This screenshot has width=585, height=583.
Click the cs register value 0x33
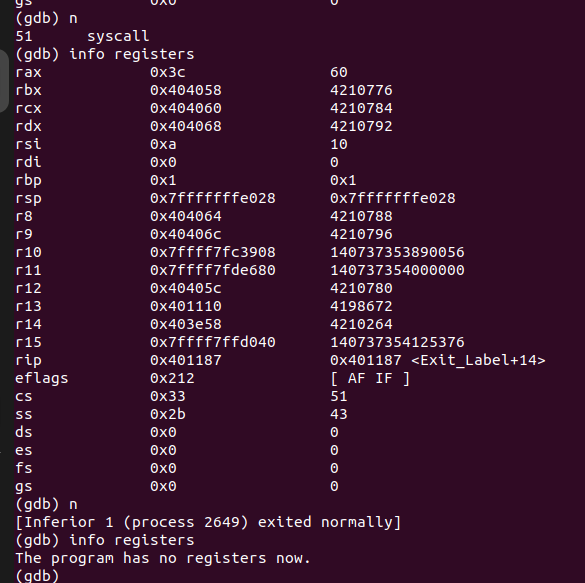click(168, 396)
